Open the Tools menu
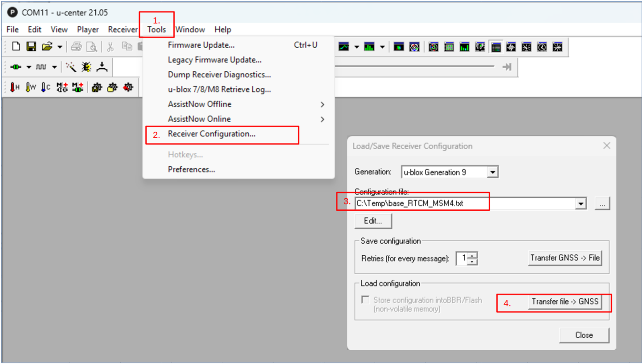The height and width of the screenshot is (364, 642). click(157, 29)
